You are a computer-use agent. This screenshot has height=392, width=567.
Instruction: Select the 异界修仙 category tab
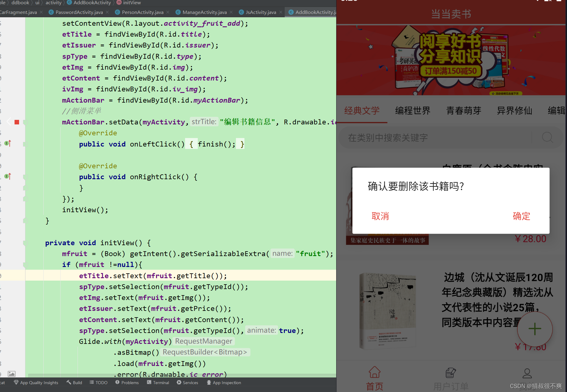514,110
